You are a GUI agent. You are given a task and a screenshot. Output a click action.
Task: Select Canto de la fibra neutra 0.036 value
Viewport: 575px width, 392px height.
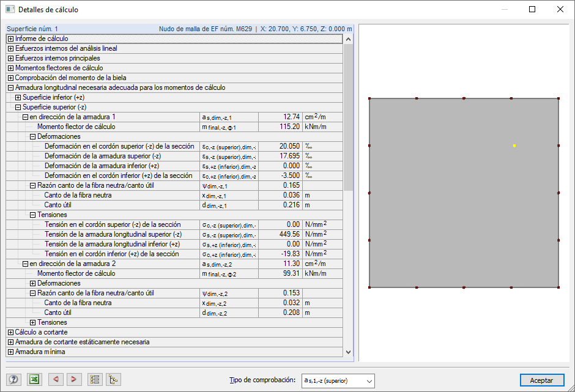pos(280,196)
